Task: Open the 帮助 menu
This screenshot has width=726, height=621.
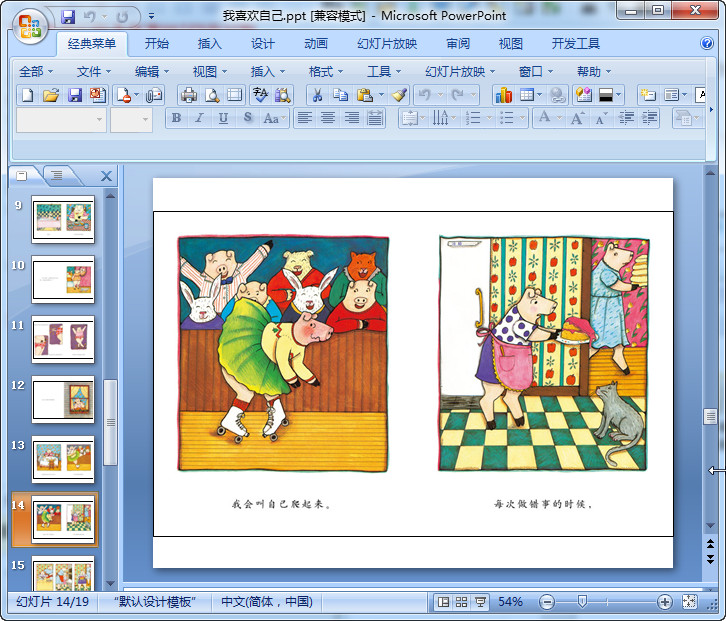Action: tap(594, 72)
